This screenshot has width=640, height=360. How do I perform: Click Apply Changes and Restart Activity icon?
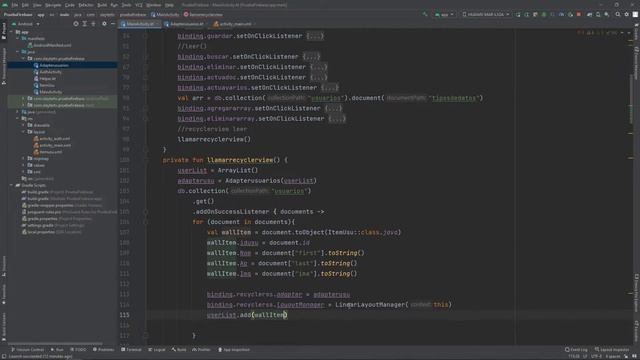pyautogui.click(x=527, y=14)
